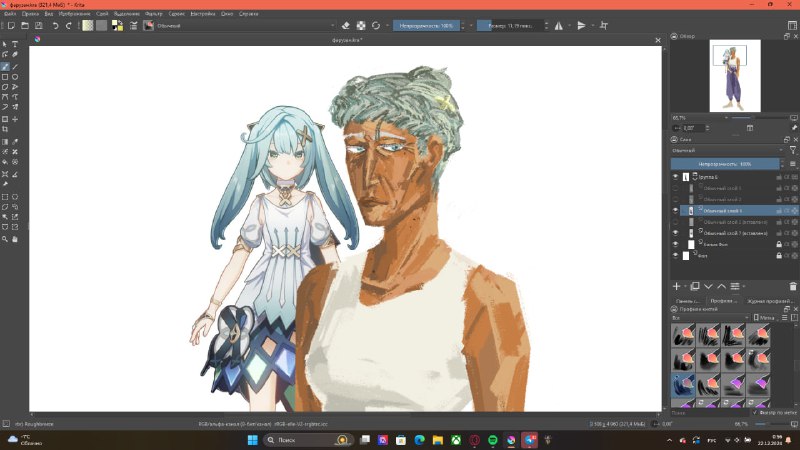Open the Правка menu
The width and height of the screenshot is (800, 450).
(x=30, y=14)
